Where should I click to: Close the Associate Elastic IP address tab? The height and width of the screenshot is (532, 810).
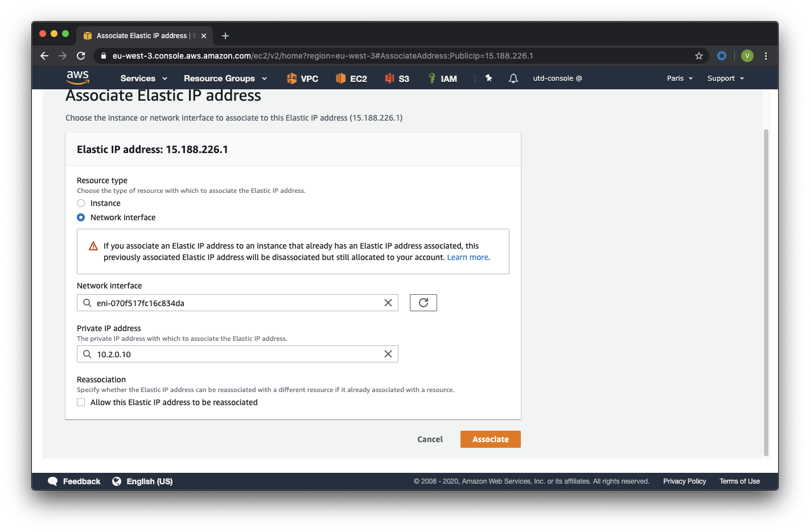click(x=204, y=36)
